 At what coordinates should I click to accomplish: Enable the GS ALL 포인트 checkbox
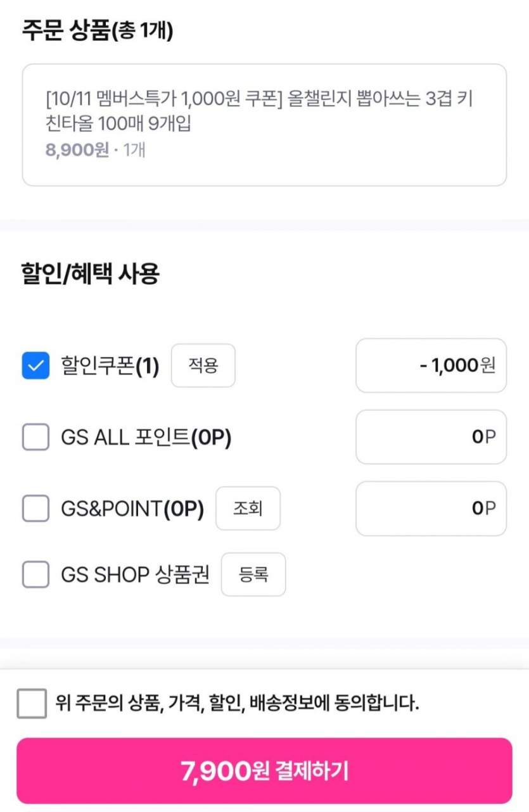click(35, 437)
